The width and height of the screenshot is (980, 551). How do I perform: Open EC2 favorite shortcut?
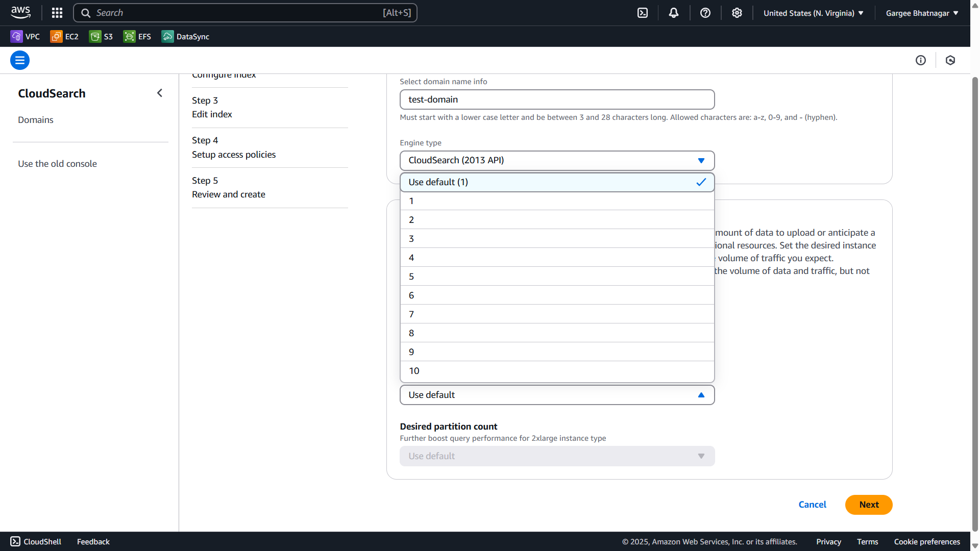click(64, 36)
